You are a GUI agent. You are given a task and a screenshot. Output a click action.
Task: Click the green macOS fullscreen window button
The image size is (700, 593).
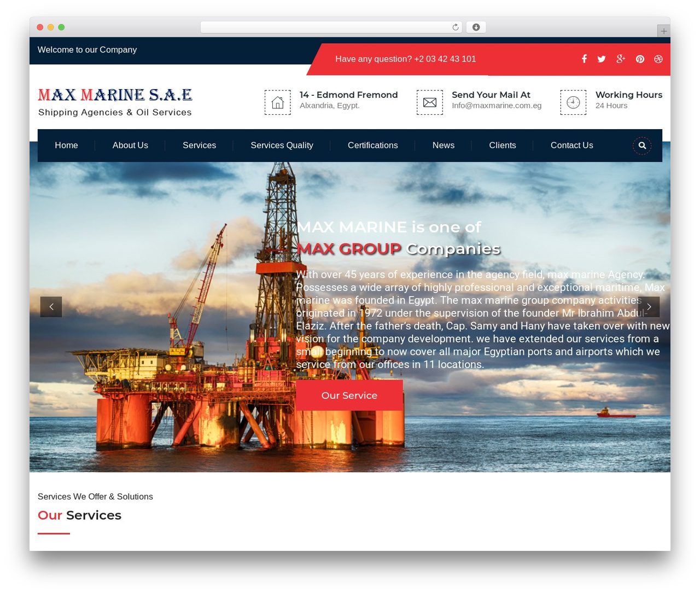[61, 27]
